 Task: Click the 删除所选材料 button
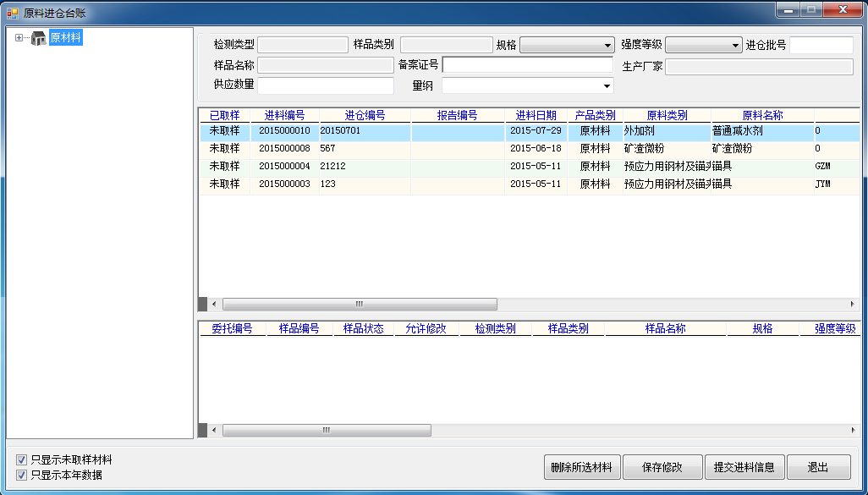coord(583,467)
